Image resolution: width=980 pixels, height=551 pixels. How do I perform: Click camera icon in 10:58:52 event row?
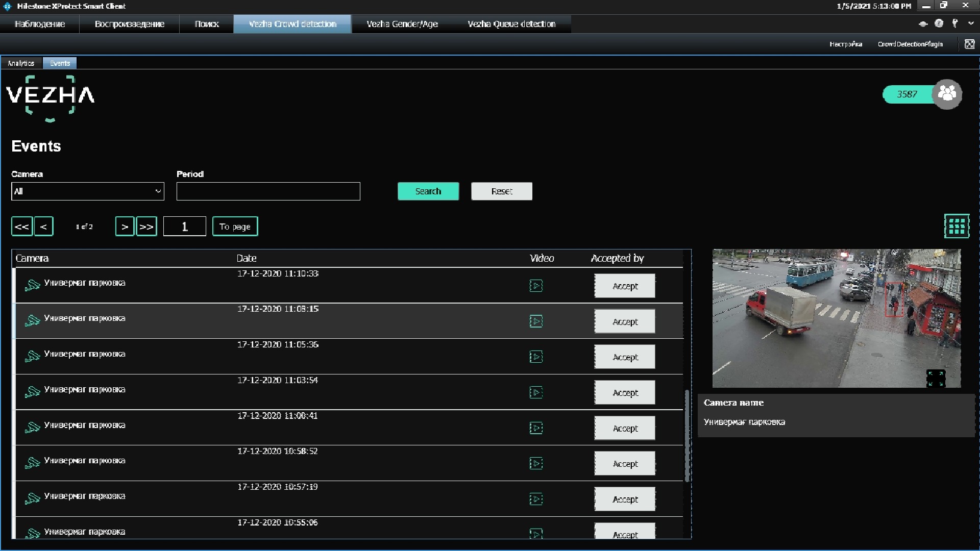coord(32,463)
